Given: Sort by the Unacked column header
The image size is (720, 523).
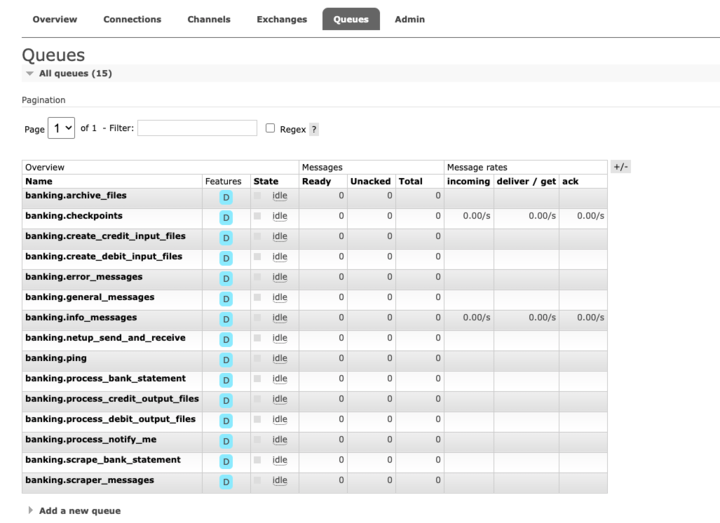Looking at the screenshot, I should coord(370,181).
